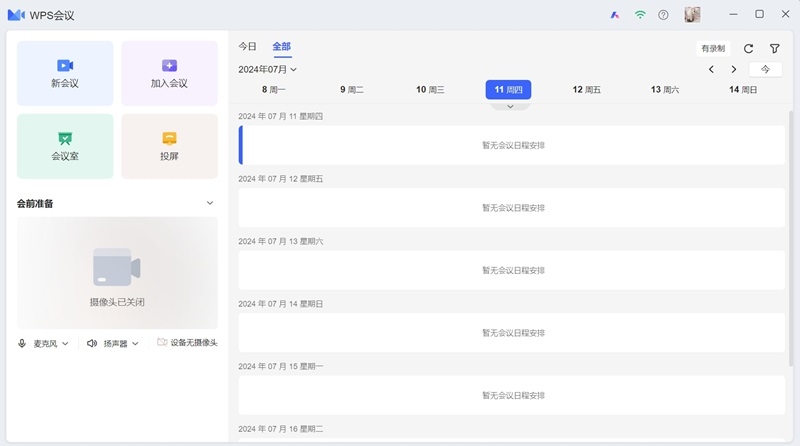This screenshot has height=446, width=800.
Task: Click the help question mark icon
Action: 663,15
